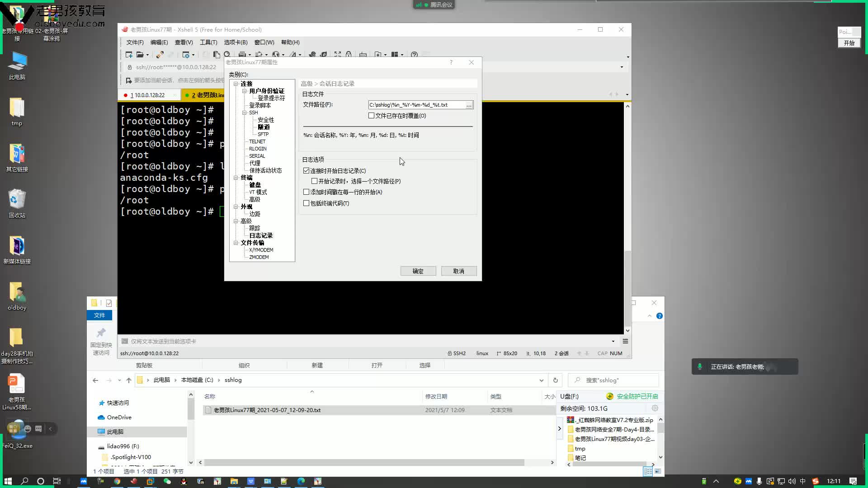The width and height of the screenshot is (868, 488).
Task: Click the Open Session folder icon in Xshell
Action: tap(140, 55)
